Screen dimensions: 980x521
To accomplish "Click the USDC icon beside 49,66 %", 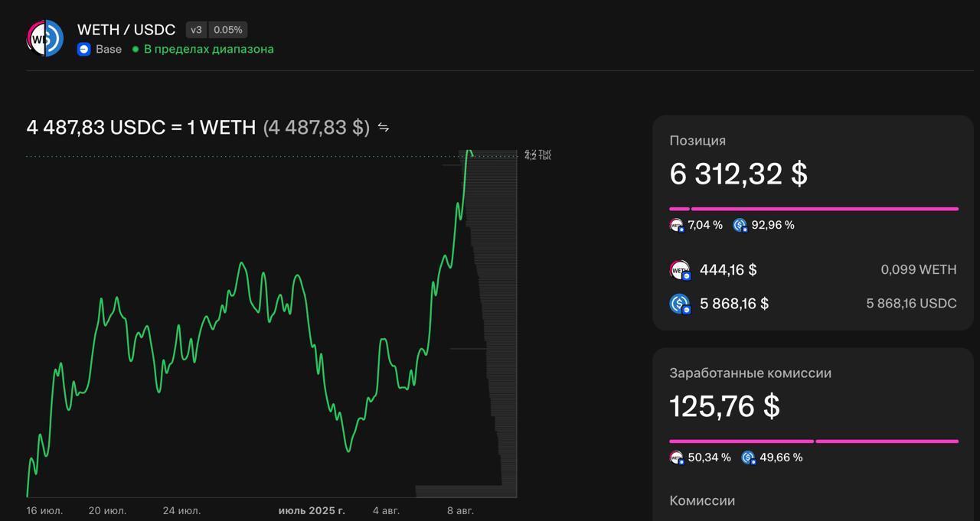I will [x=749, y=458].
